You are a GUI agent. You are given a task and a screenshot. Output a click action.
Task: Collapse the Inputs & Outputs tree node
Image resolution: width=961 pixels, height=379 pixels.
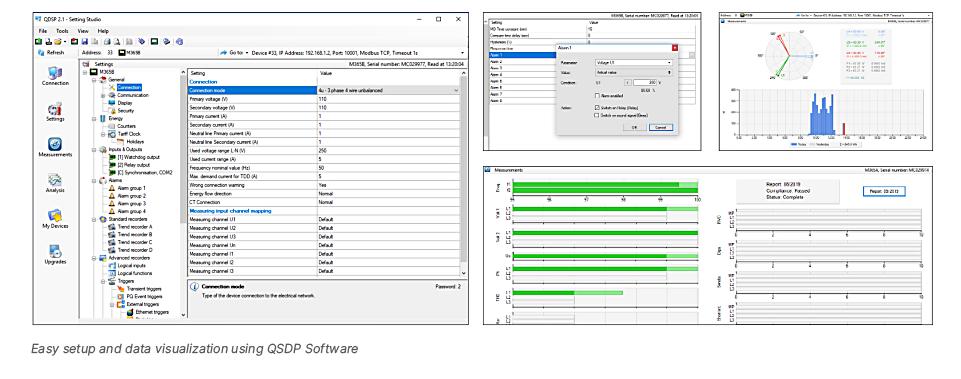point(94,150)
